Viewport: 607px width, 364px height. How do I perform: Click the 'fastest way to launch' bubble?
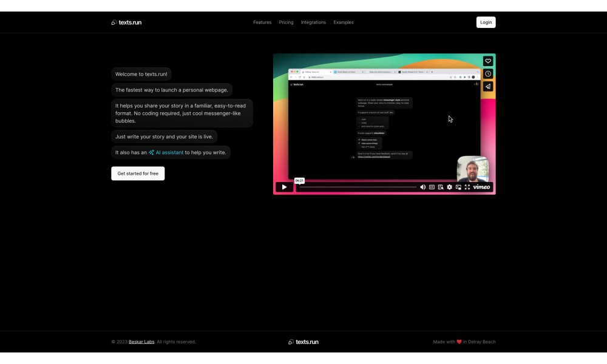point(172,90)
